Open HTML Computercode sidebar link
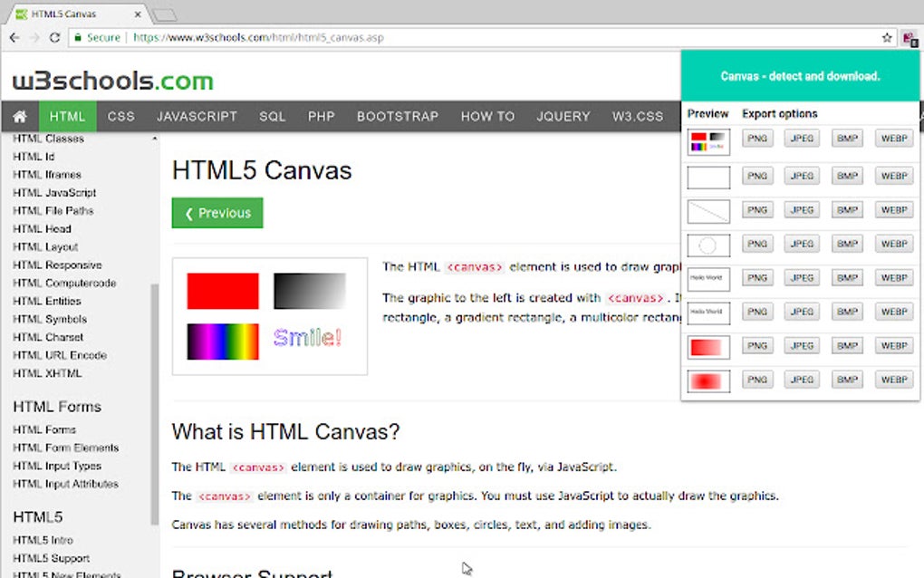Viewport: 924px width, 578px height. [64, 283]
